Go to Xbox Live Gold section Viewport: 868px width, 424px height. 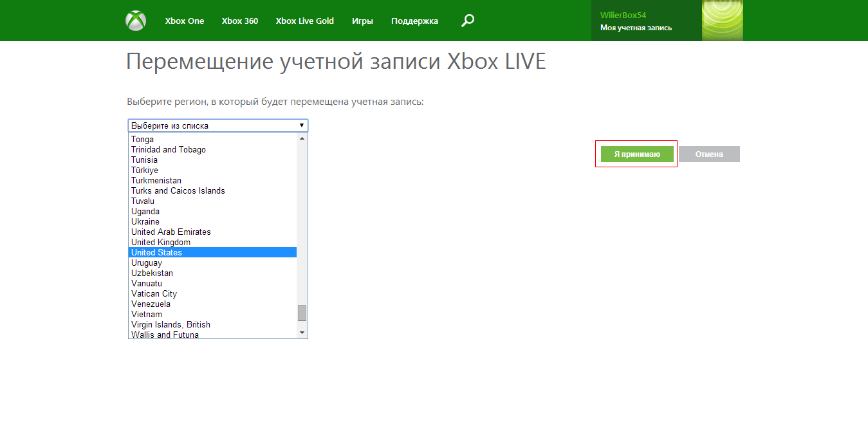click(305, 21)
